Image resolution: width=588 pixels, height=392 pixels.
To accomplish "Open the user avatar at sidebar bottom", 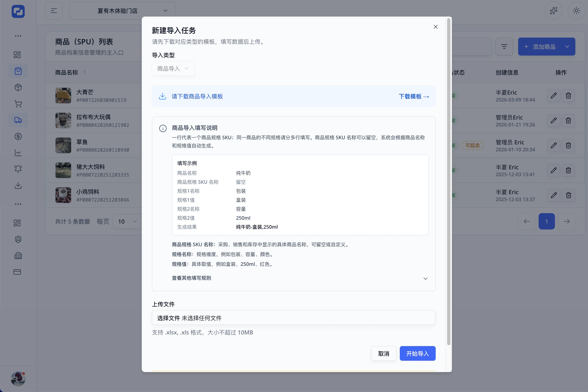I will pyautogui.click(x=18, y=379).
